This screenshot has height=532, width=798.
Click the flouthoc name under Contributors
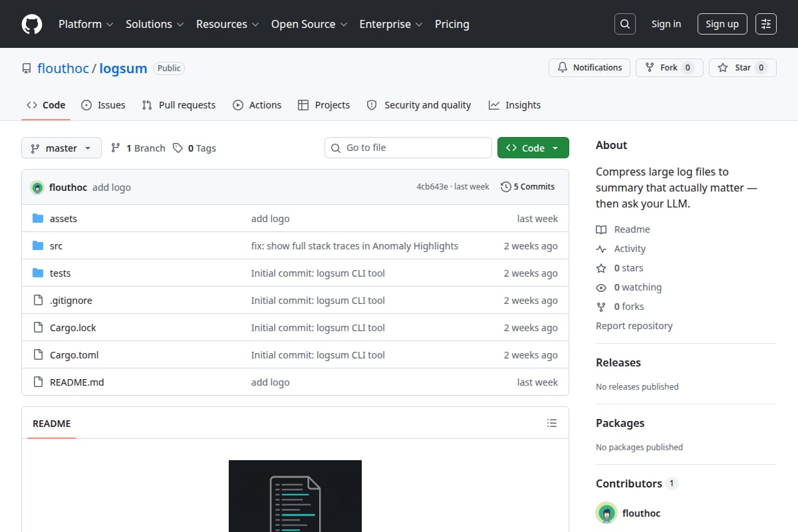click(x=641, y=513)
